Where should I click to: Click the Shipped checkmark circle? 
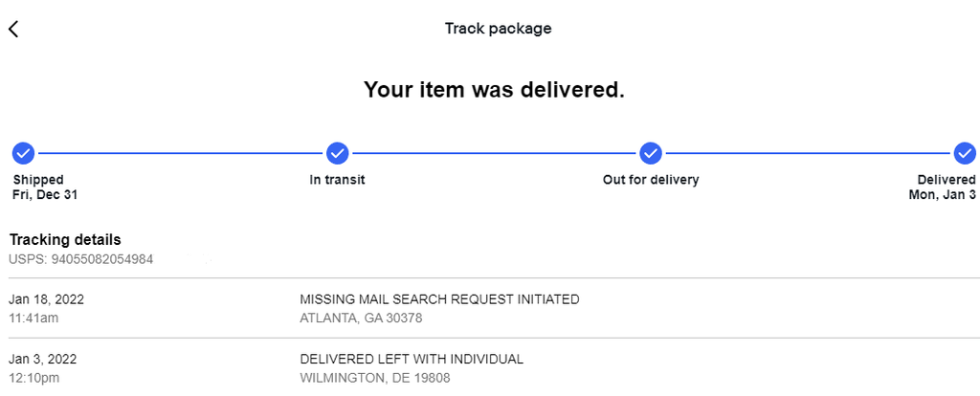pos(23,153)
